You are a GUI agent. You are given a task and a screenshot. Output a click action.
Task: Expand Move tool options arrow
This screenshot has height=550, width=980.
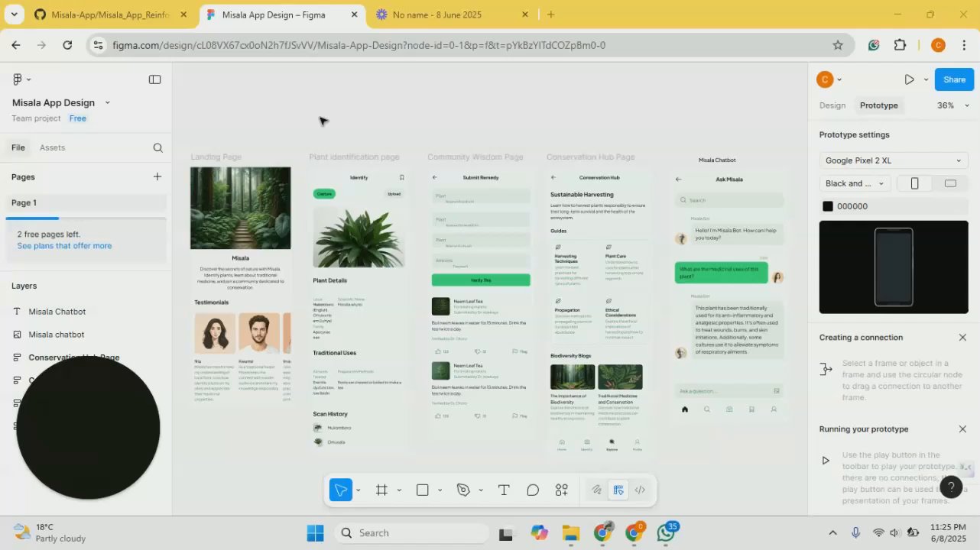[358, 490]
